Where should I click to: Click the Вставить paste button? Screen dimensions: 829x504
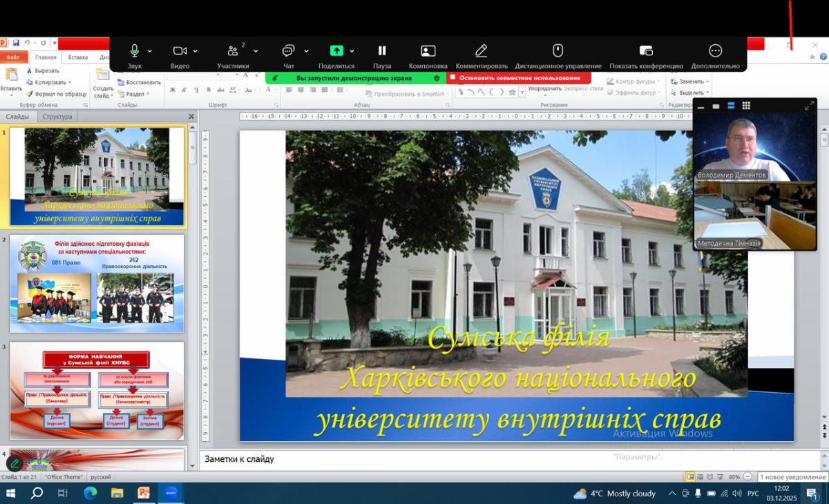point(11,81)
